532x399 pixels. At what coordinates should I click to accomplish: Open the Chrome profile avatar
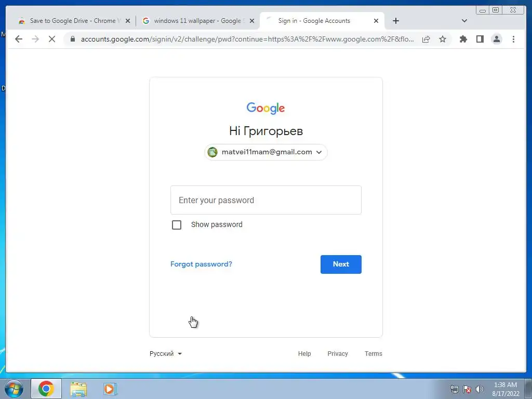(496, 39)
